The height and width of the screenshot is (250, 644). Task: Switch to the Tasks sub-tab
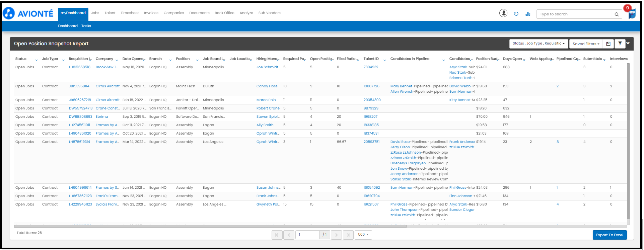[x=86, y=26]
